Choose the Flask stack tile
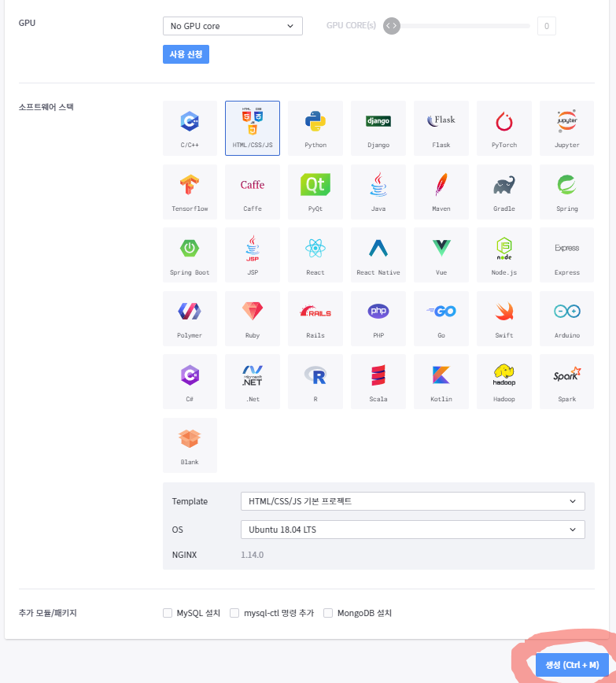This screenshot has width=616, height=683. point(441,128)
